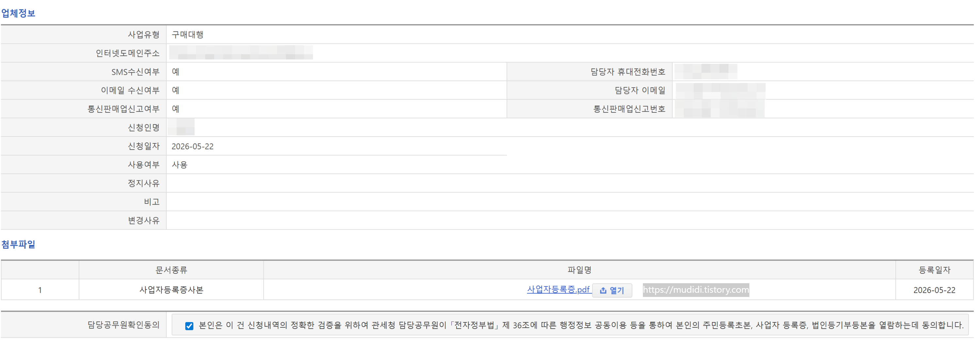Click the empty 비고 field

[x=570, y=202]
